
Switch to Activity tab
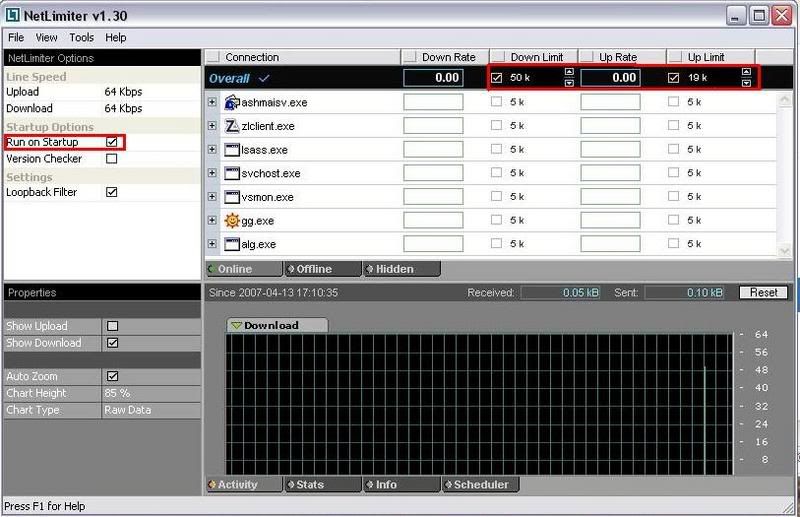tap(244, 484)
